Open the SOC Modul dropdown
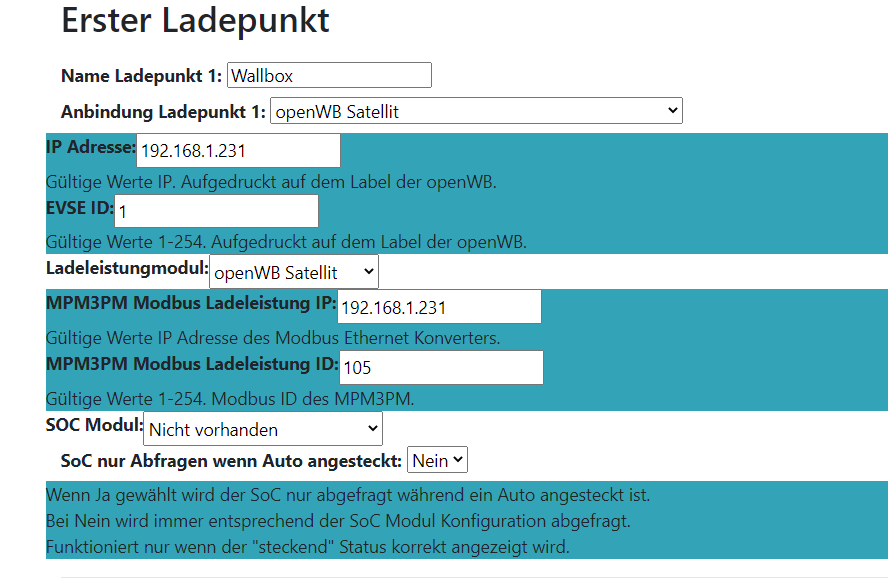This screenshot has height=581, width=888. pyautogui.click(x=263, y=429)
